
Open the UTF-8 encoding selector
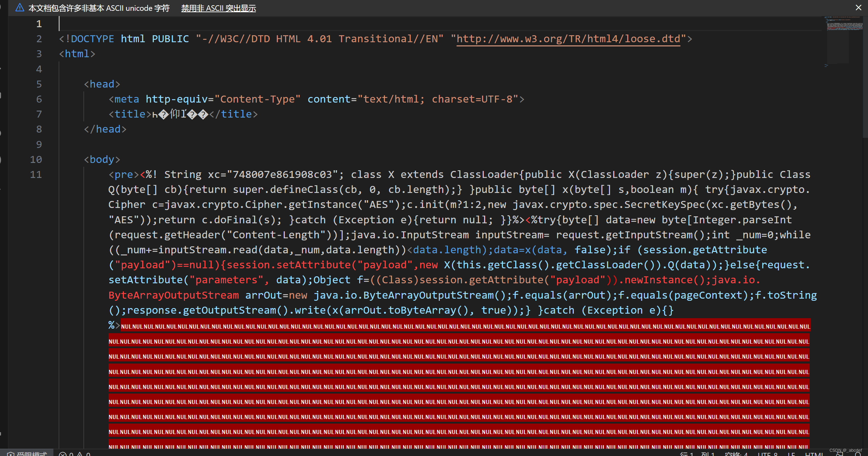[x=767, y=454]
